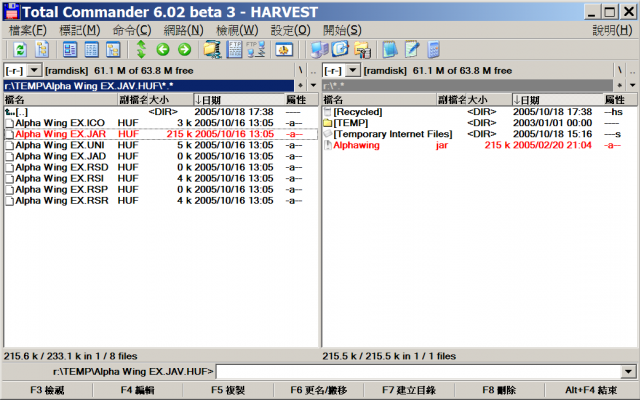Click the reread source (refresh) toolbar icon
The image size is (640, 400).
[20, 50]
